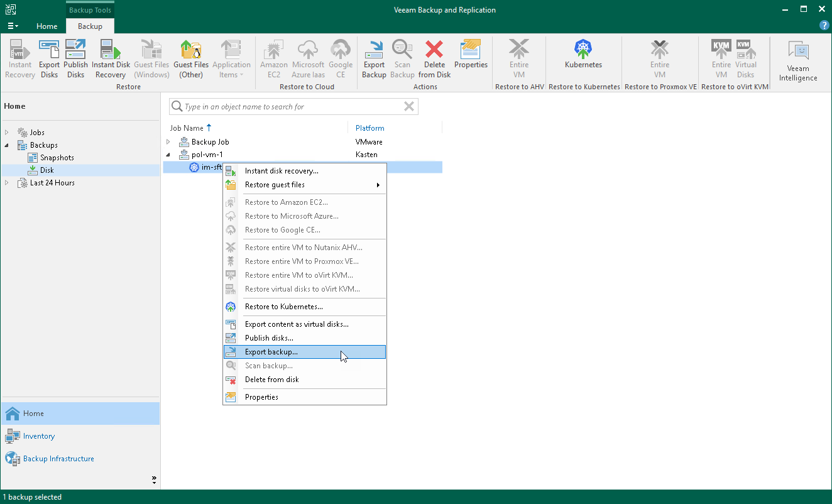Launch Instant Disk Recovery from ribbon
Viewport: 832px width, 504px height.
point(111,59)
